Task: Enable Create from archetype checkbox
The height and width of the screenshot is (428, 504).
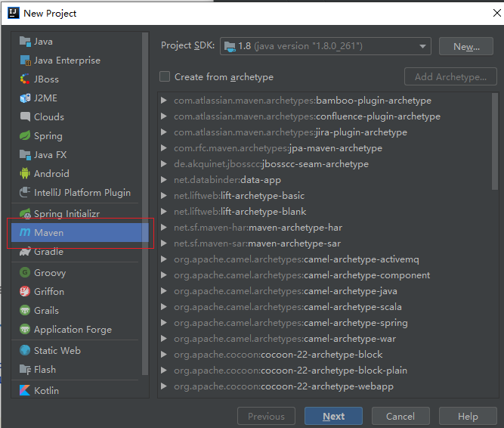Action: [x=165, y=77]
